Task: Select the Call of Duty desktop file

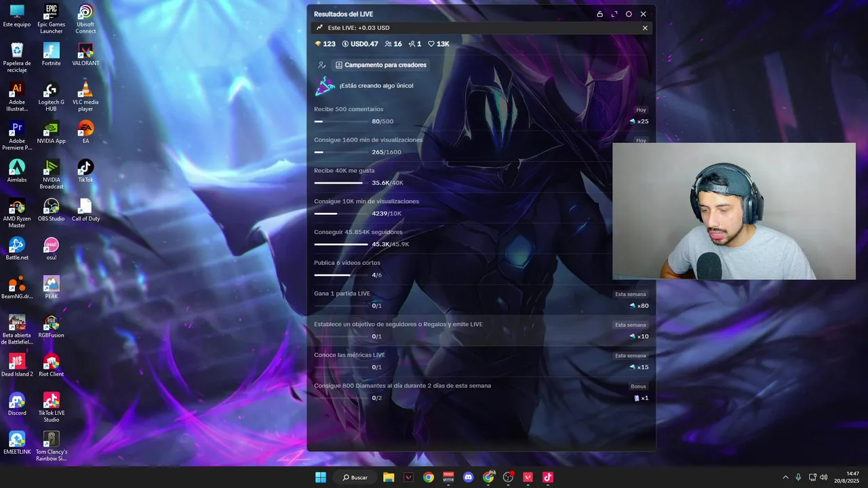Action: [85, 209]
